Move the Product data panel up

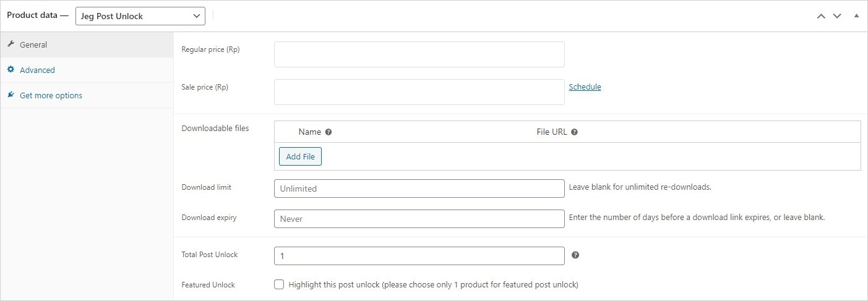pyautogui.click(x=821, y=16)
